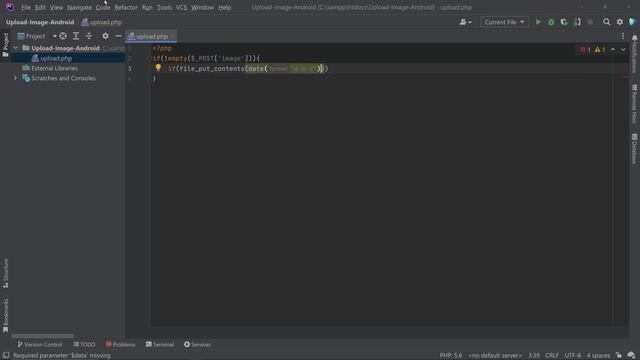Open the Refactor menu

[126, 7]
